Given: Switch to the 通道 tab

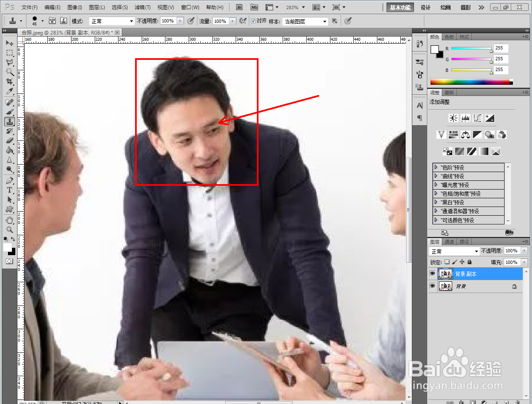Looking at the screenshot, I should point(449,241).
